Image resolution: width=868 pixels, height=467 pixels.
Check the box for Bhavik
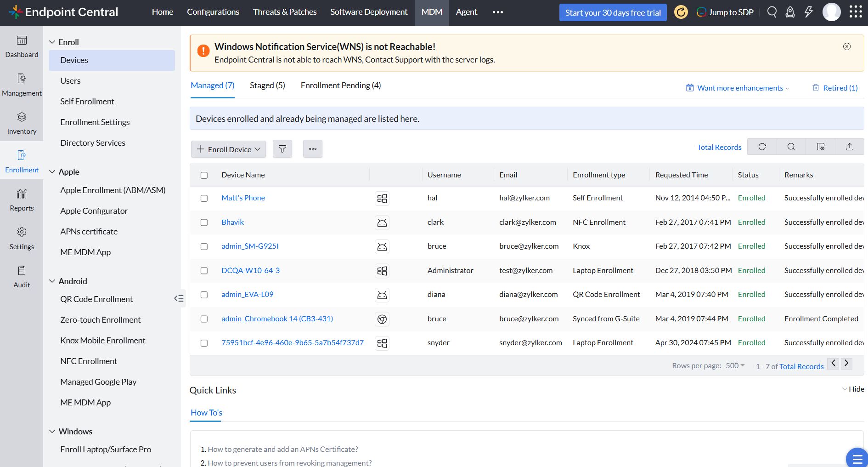(x=204, y=222)
